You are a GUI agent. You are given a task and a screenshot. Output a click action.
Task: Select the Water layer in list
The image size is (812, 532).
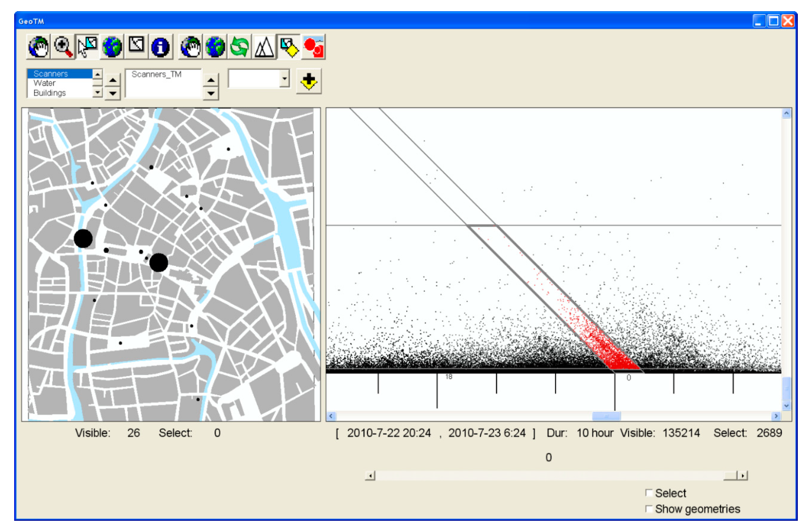point(45,83)
